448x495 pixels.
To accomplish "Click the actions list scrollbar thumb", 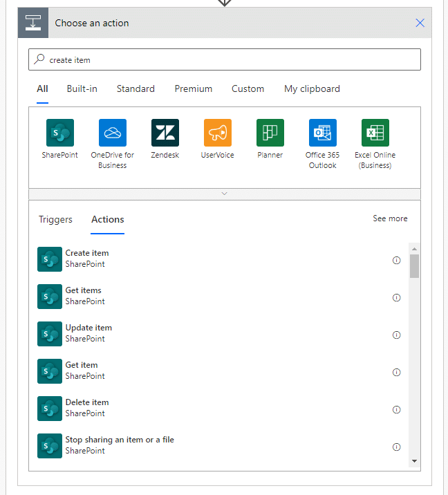I will coord(415,266).
